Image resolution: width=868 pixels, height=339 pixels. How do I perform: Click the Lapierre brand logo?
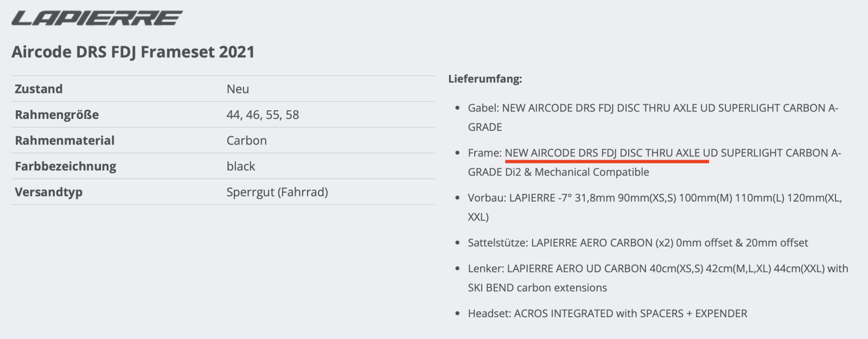pos(97,18)
